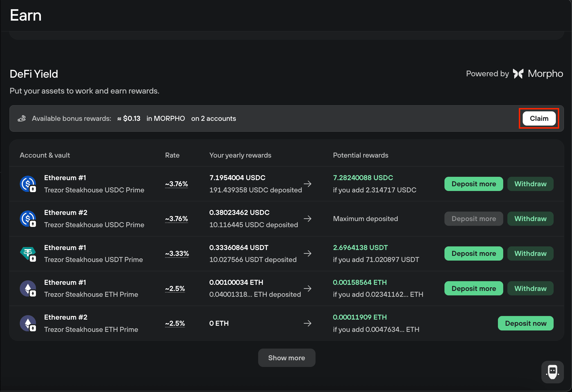Click the Claim bonus rewards button

pyautogui.click(x=539, y=118)
